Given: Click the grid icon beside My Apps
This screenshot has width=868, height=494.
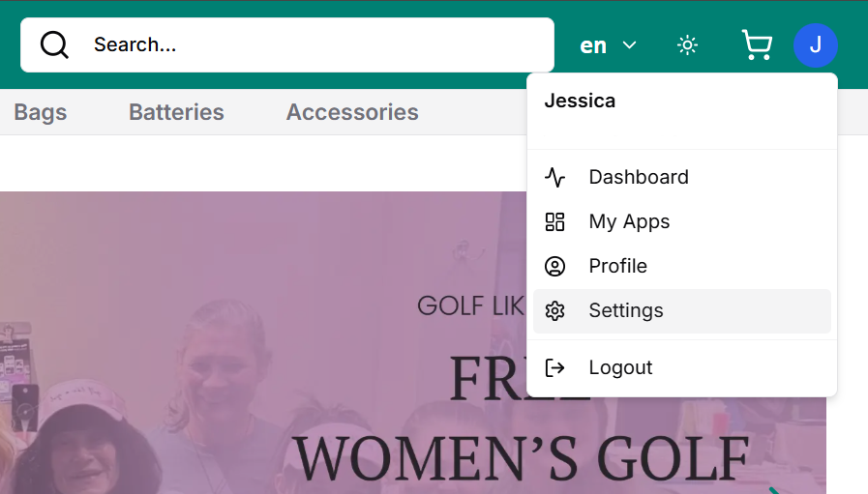Looking at the screenshot, I should [x=554, y=221].
